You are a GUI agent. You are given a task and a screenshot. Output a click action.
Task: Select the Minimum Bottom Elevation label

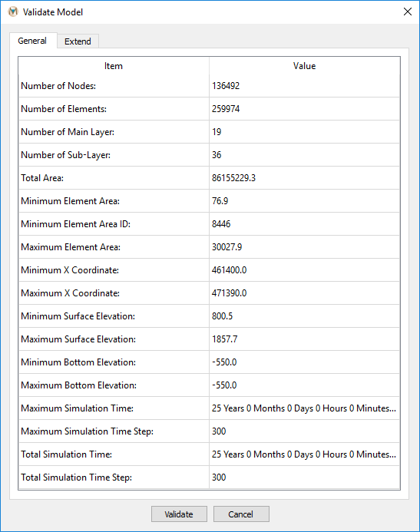[x=78, y=362]
